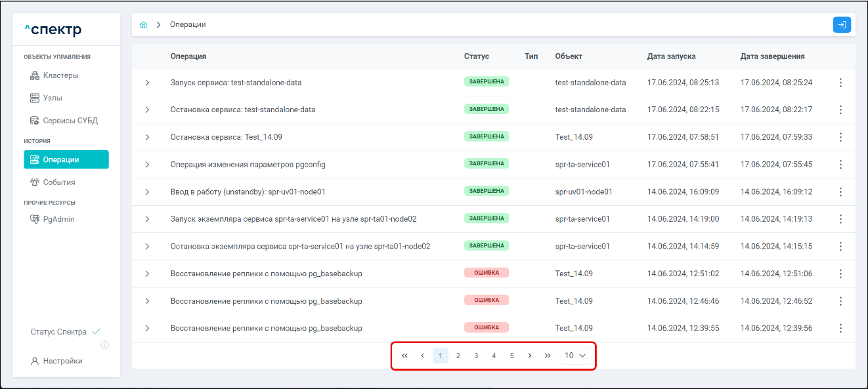
Task: Click the logout icon button at top right
Action: point(842,25)
